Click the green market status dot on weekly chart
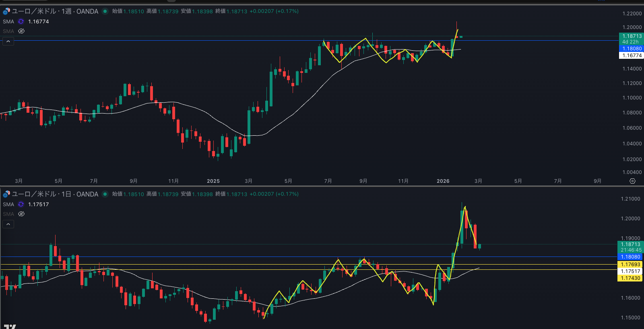The height and width of the screenshot is (329, 644). (105, 11)
